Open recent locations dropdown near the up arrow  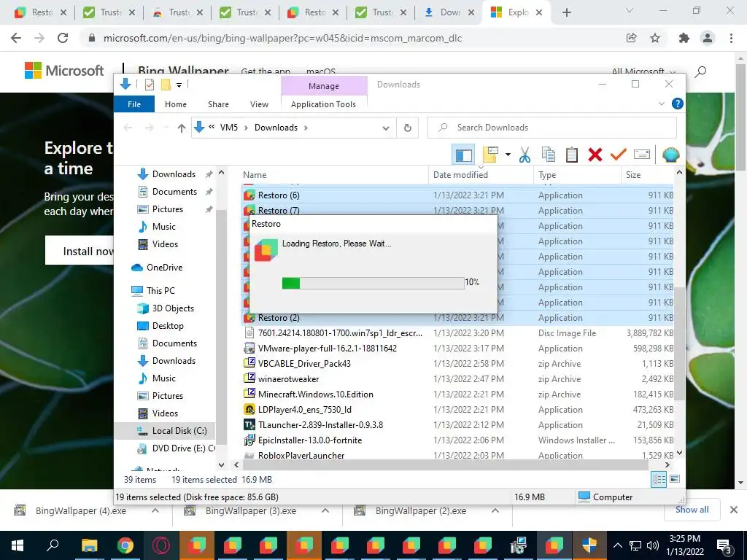pyautogui.click(x=166, y=128)
